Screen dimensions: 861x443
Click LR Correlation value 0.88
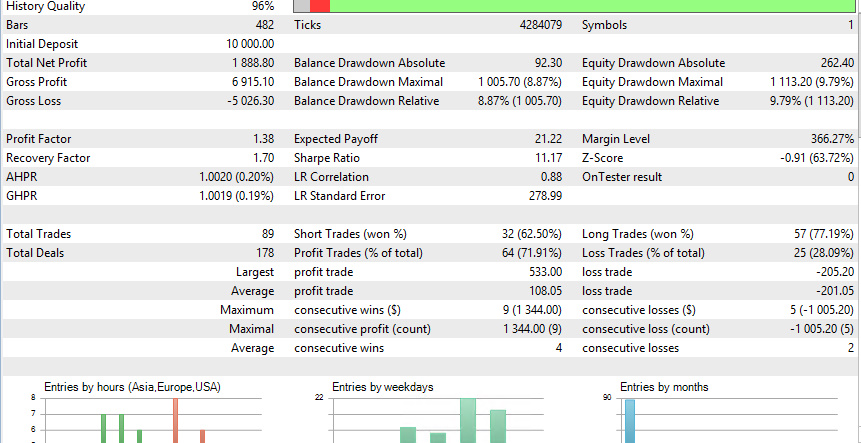coord(552,177)
